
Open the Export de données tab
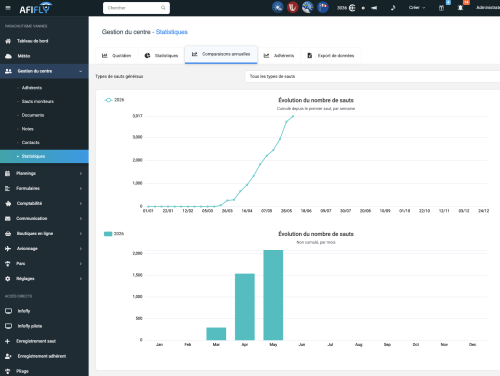tap(331, 56)
